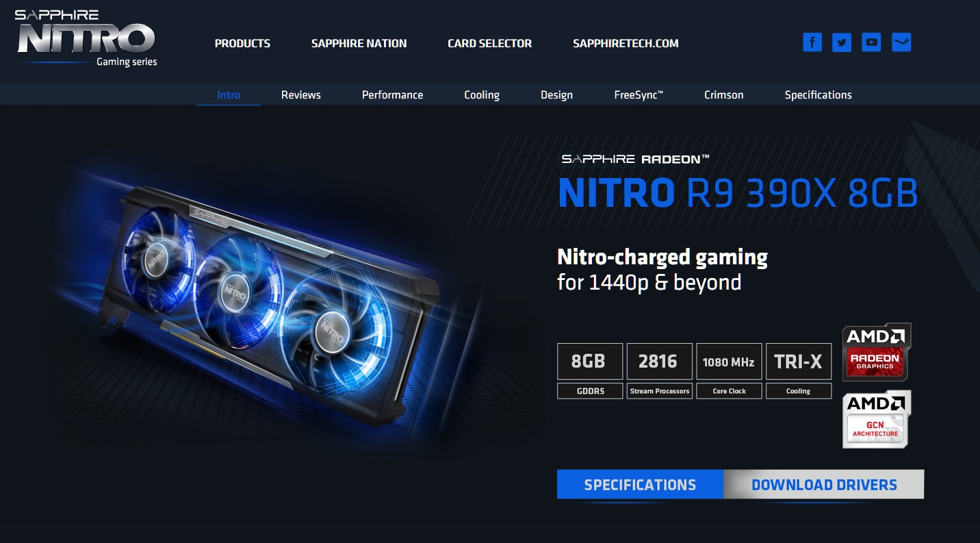Open the Cooling tab
Viewport: 980px width, 543px height.
pos(482,94)
